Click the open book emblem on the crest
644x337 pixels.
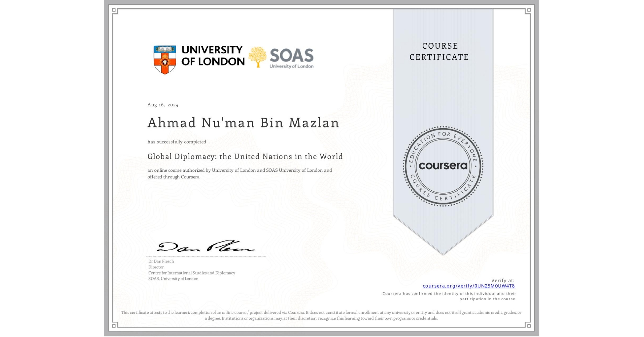164,48
